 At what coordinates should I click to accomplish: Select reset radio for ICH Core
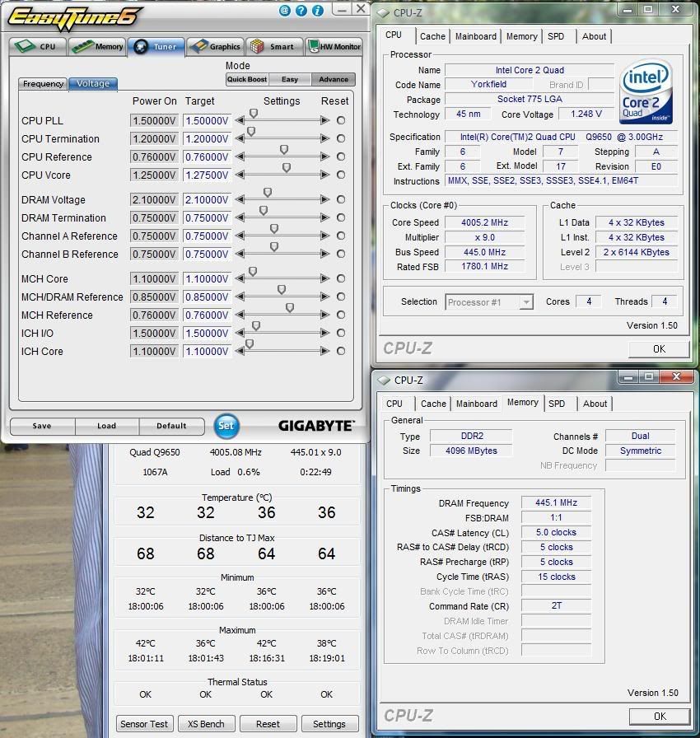click(341, 351)
